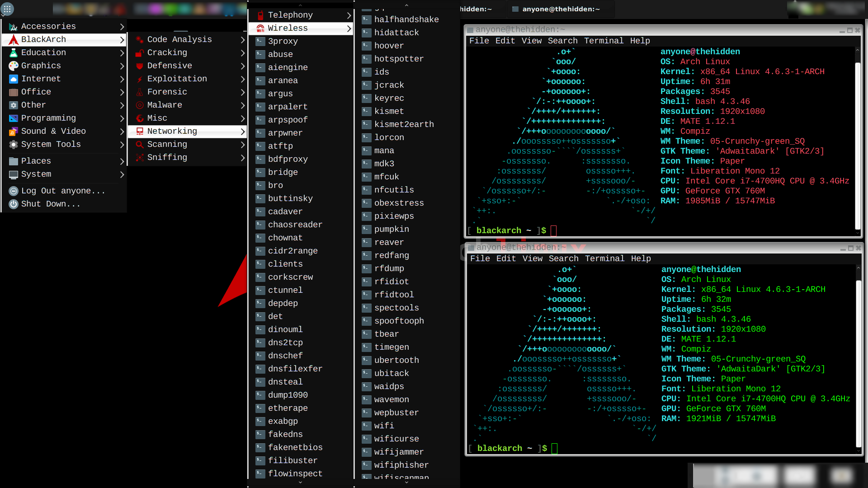868x488 pixels.
Task: Select ubertooth in Wireless list
Action: [x=396, y=361]
